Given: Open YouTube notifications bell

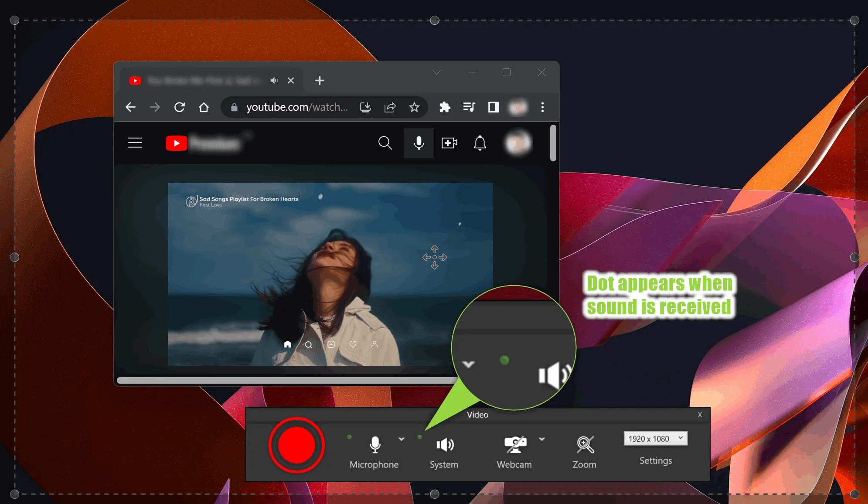Looking at the screenshot, I should pos(480,143).
